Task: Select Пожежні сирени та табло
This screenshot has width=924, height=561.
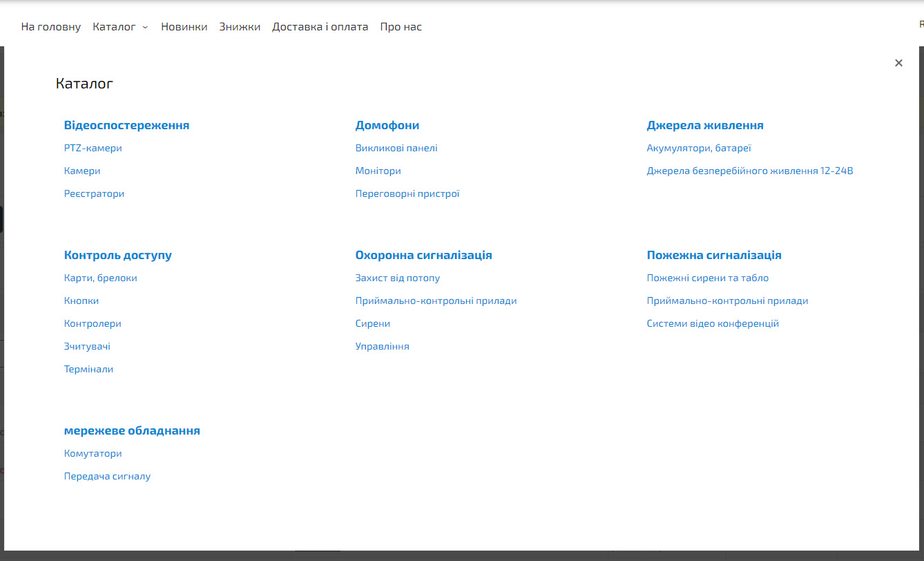Action: coord(707,278)
